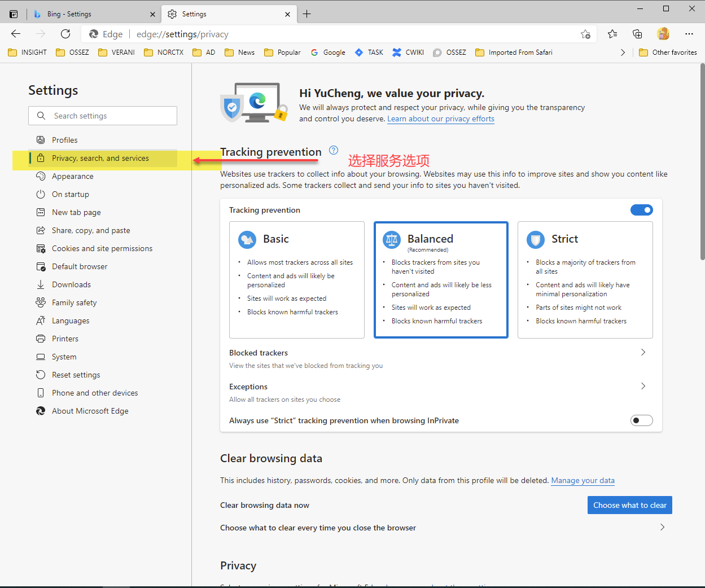Click the browser Back arrow

point(16,34)
